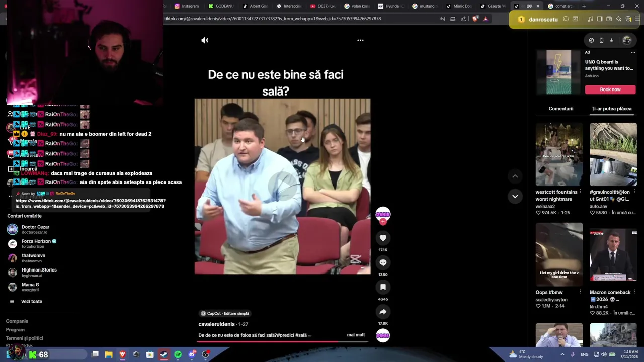This screenshot has height=362, width=644.
Task: Follow the creator via the red plus badge
Action: click(383, 222)
